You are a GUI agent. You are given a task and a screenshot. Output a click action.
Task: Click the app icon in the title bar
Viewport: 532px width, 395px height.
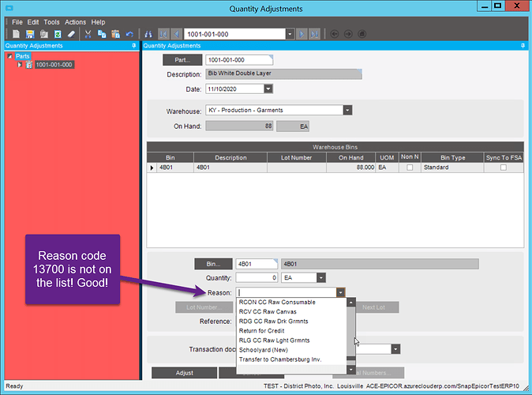(9, 8)
